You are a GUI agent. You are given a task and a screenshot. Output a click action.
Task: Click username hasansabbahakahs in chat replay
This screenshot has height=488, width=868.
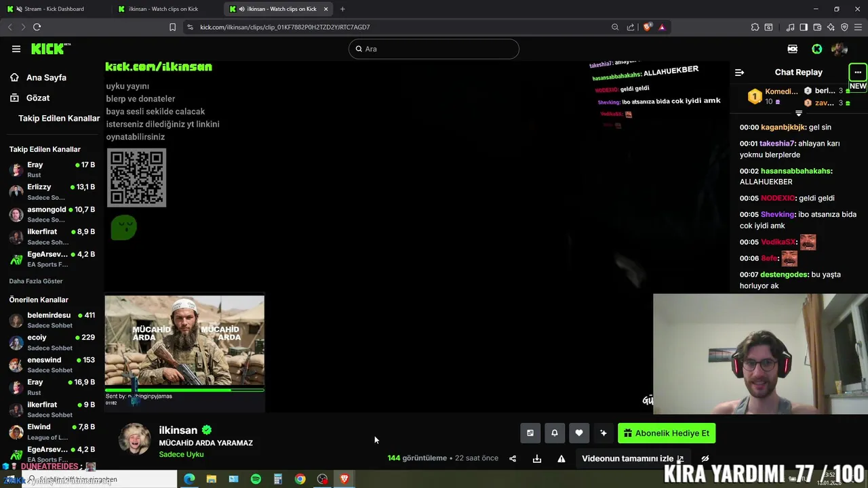coord(795,171)
